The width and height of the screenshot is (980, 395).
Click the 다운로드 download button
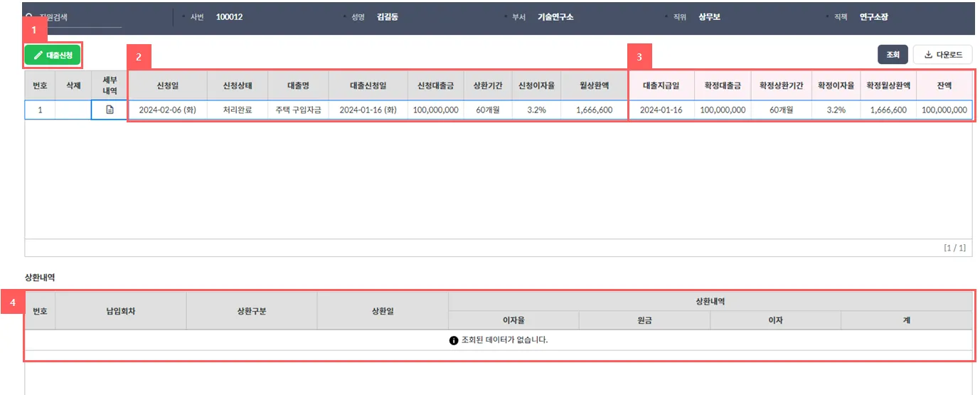coord(942,55)
